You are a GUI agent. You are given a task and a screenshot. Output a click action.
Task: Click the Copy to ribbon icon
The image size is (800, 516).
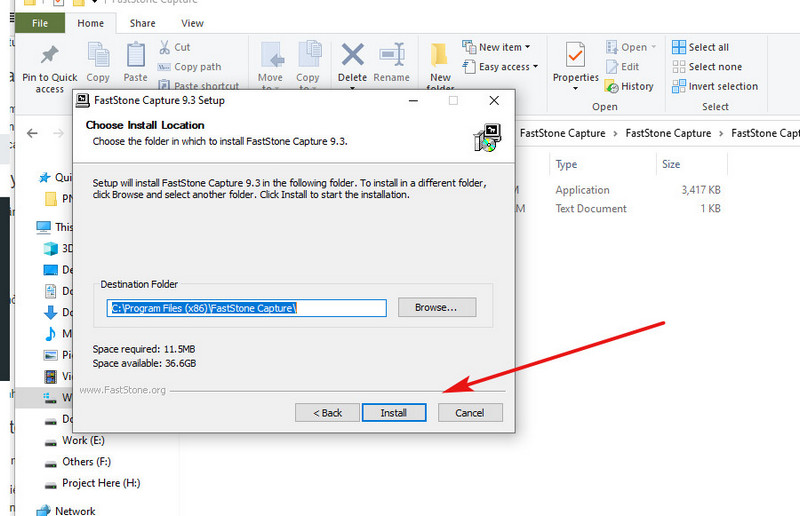(309, 55)
